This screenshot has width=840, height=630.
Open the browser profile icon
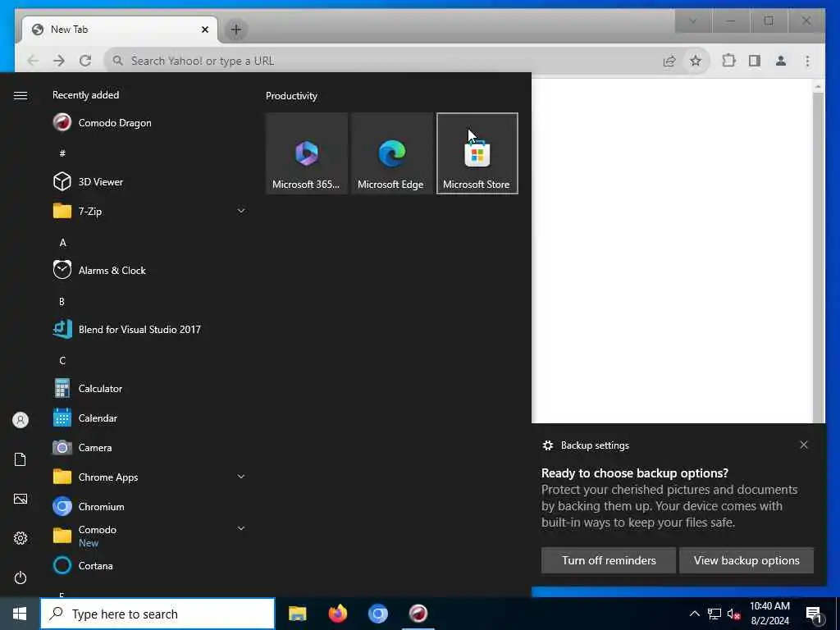coord(781,61)
